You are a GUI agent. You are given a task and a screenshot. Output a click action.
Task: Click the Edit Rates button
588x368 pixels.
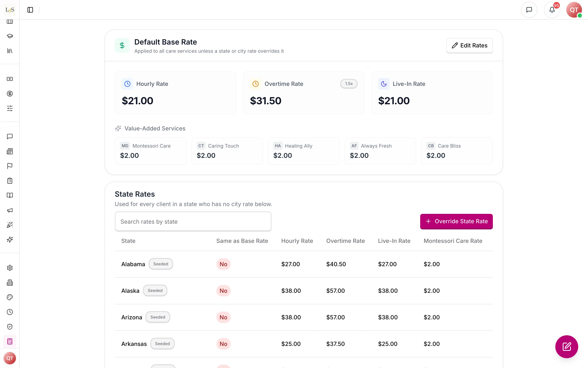(x=469, y=46)
